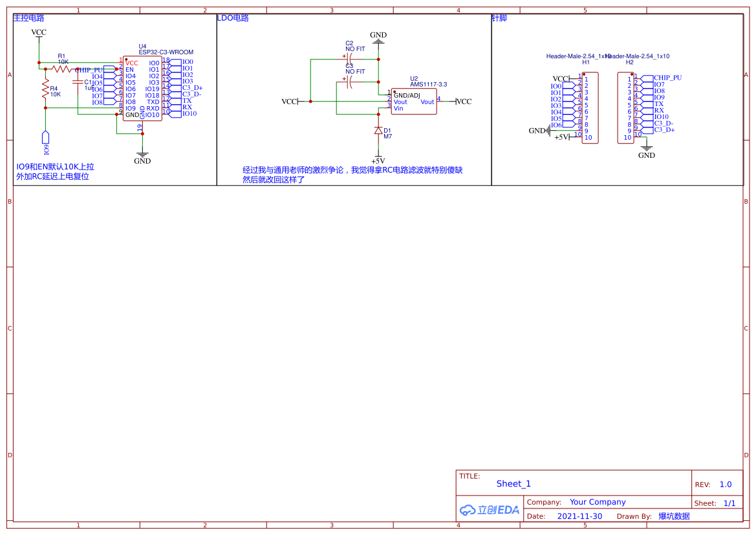Click the 'ESP32-C3-WROOM' part name label

(166, 52)
